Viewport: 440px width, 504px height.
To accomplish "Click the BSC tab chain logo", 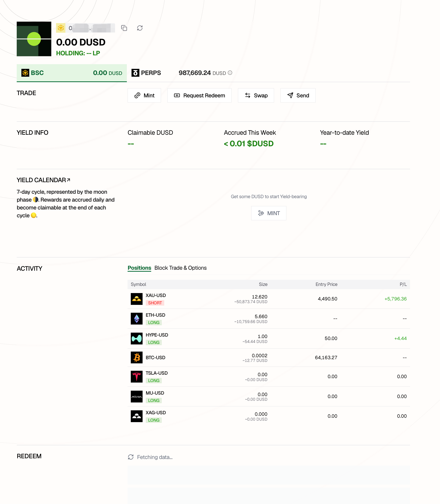I will click(25, 73).
